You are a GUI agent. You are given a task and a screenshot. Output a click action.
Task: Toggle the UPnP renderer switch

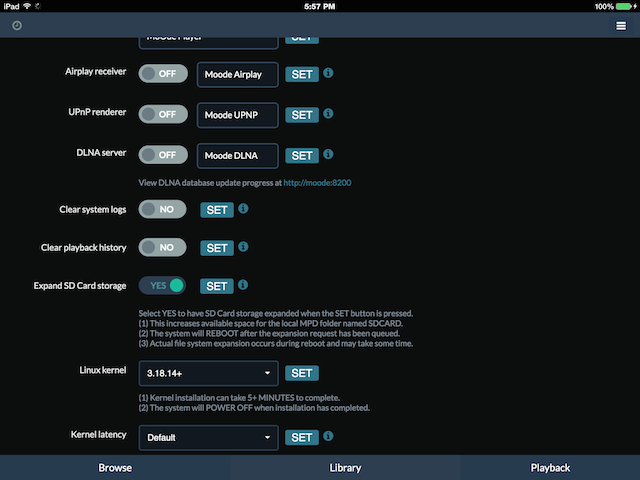coord(163,114)
